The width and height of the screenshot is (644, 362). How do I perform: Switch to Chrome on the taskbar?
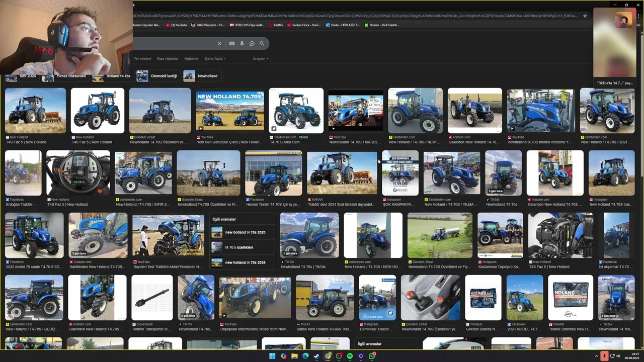pyautogui.click(x=328, y=356)
